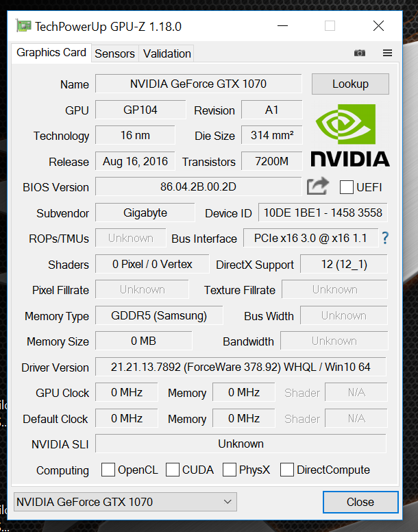Click the Release field Aug 16, 2016
Viewport: 418px width, 532px height.
(x=135, y=161)
